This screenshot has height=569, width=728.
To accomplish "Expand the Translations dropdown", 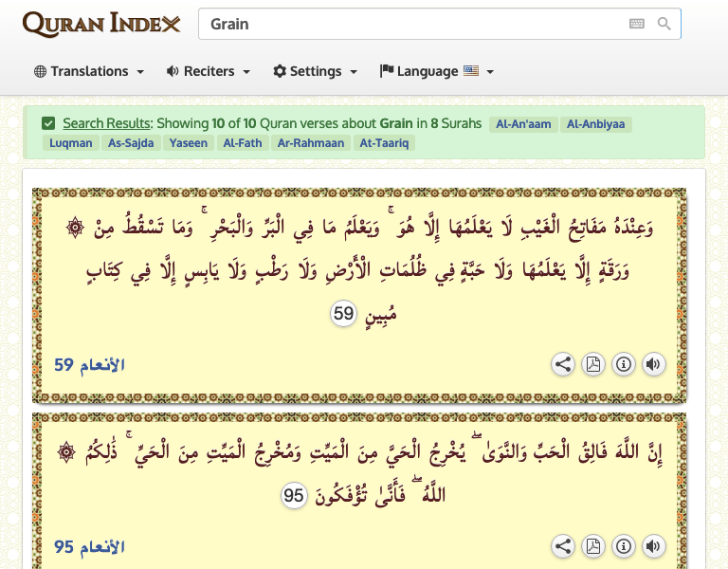I will 89,71.
